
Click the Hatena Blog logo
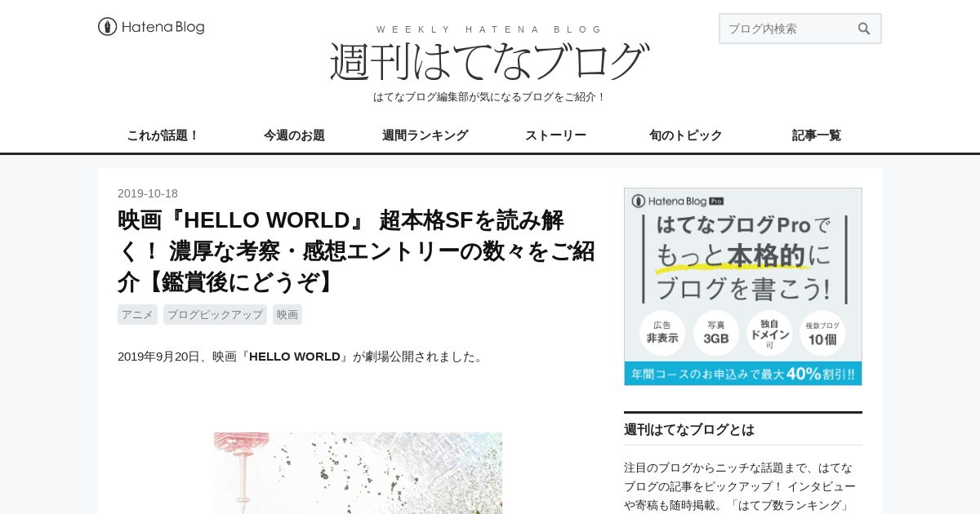[x=151, y=27]
